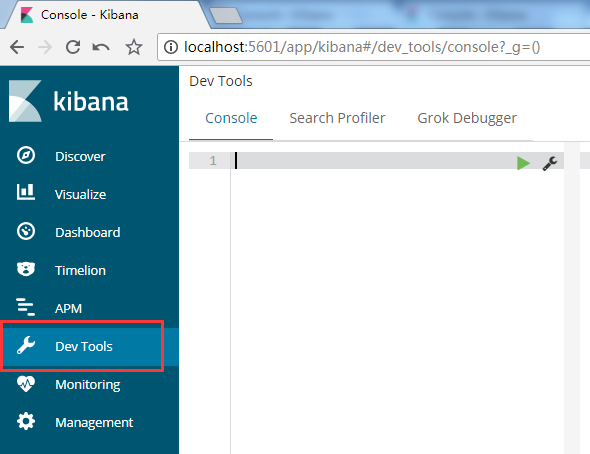
Task: Open console request wrench options menu
Action: pos(549,163)
